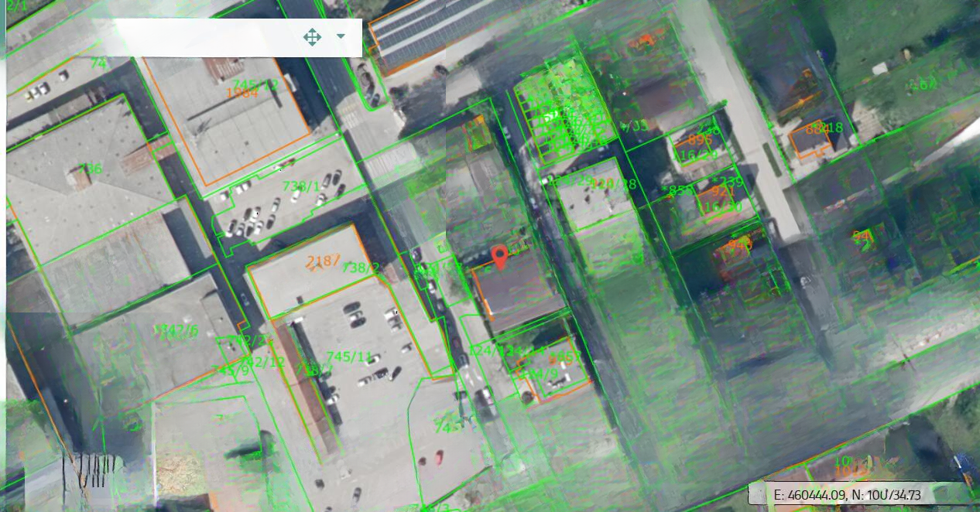Click parcel label 74 below the search bar
This screenshot has width=980, height=512.
[98, 64]
